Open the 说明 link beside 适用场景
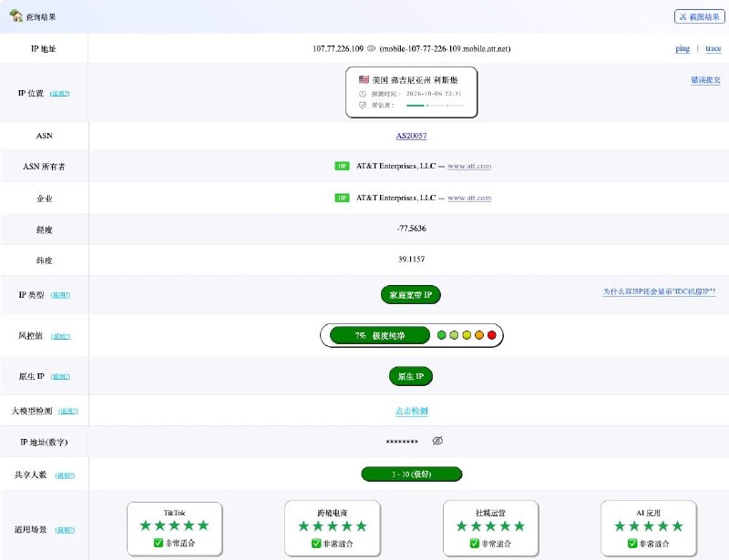The height and width of the screenshot is (560, 729). click(x=65, y=530)
